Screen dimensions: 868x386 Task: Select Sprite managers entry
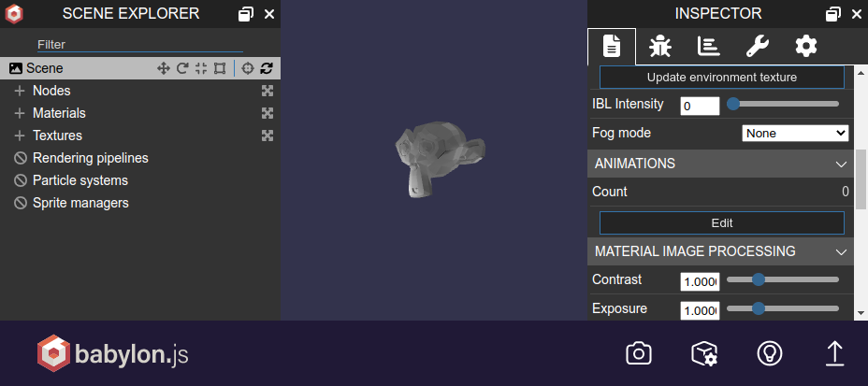80,203
